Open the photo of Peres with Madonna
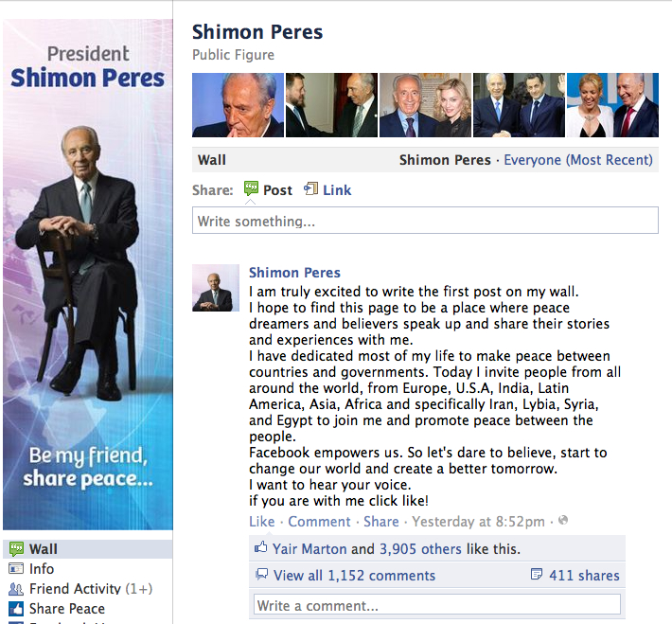Viewport: 672px width, 624px height. pos(425,105)
